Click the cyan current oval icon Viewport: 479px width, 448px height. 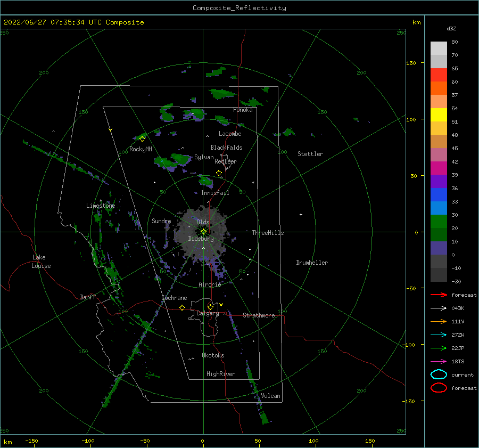tap(439, 374)
